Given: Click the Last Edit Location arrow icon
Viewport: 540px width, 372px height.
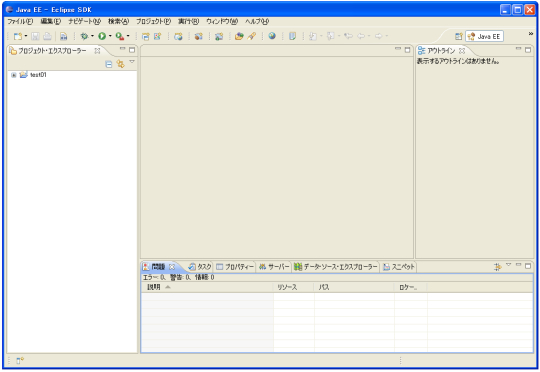Looking at the screenshot, I should (349, 36).
